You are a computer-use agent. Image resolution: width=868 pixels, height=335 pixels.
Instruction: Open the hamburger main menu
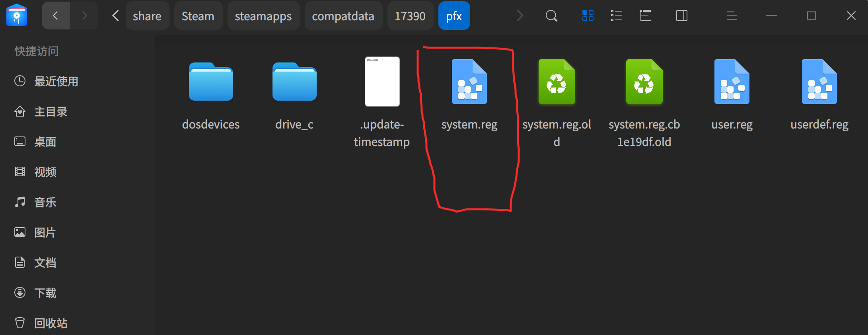click(x=732, y=16)
